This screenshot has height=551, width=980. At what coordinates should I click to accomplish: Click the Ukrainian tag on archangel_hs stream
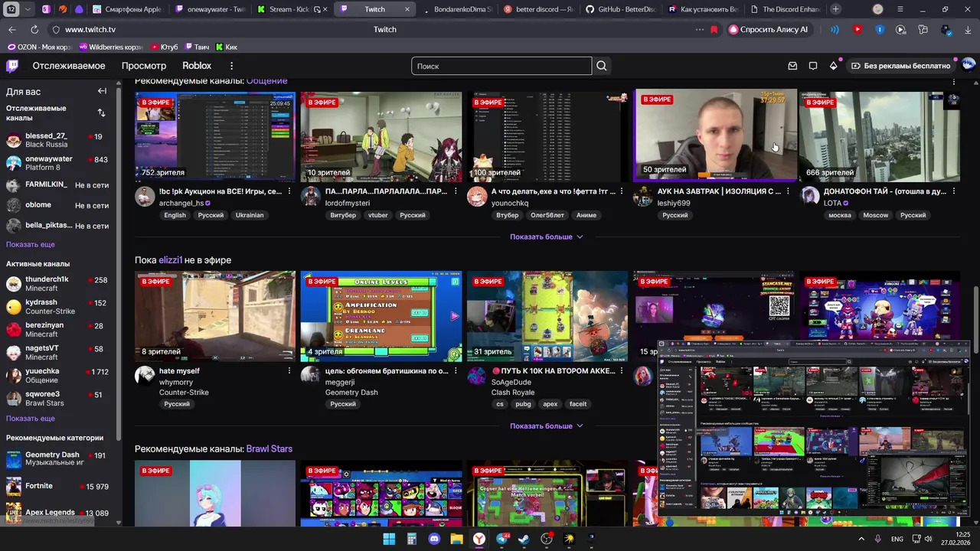pos(250,215)
